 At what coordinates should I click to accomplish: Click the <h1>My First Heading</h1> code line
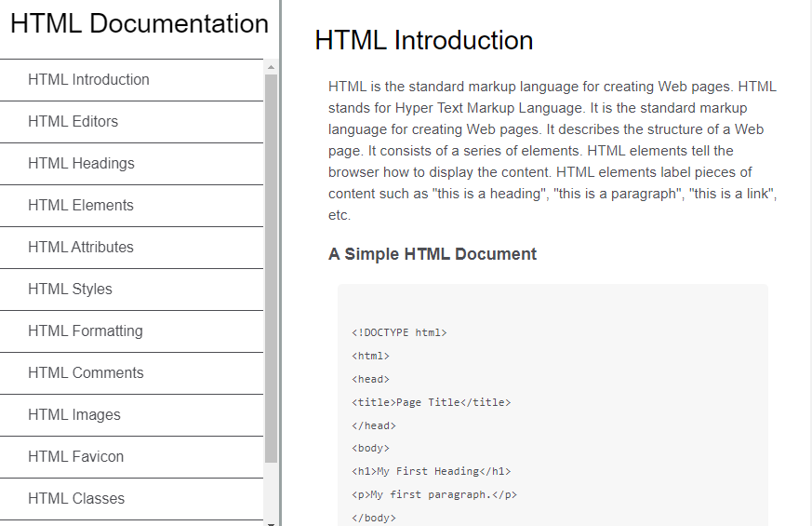click(432, 472)
